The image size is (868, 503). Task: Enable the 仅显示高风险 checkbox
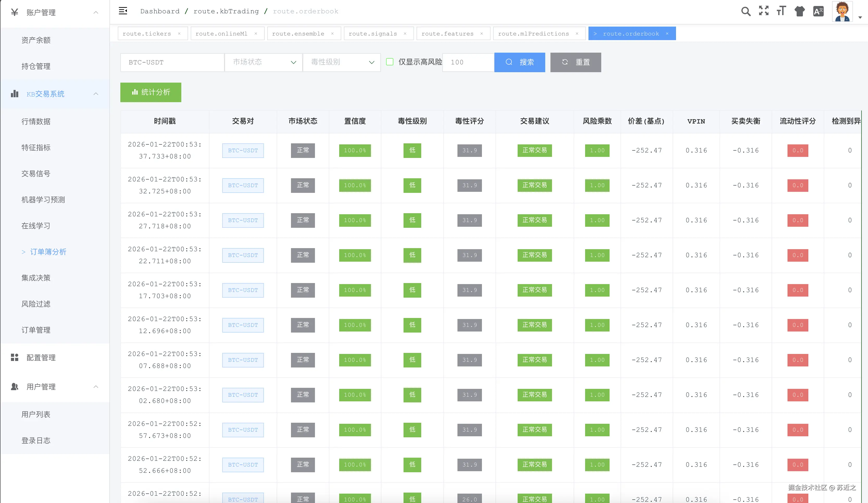[389, 62]
